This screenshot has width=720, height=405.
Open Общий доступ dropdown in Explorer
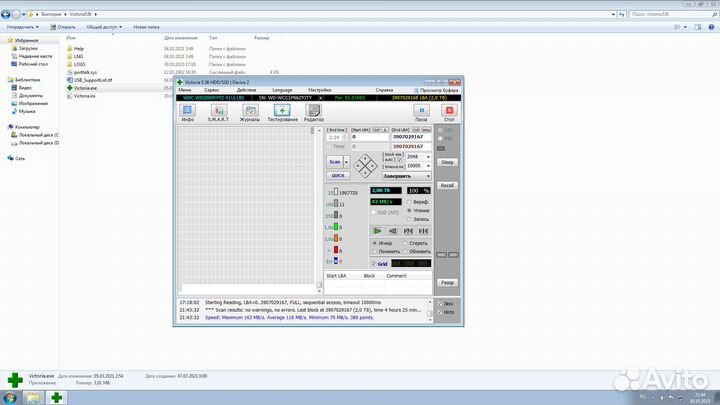tap(104, 27)
